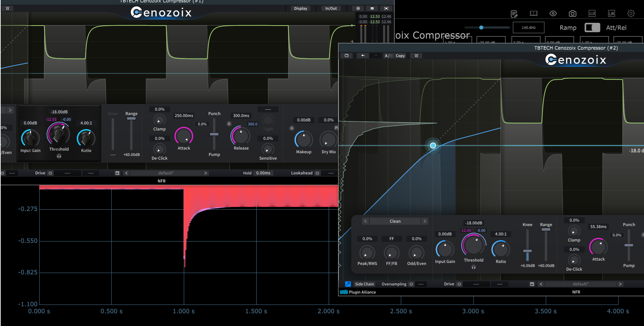Click collapse panel icon in Compressor #2 toolbar
The image size is (644, 326).
pyautogui.click(x=417, y=56)
